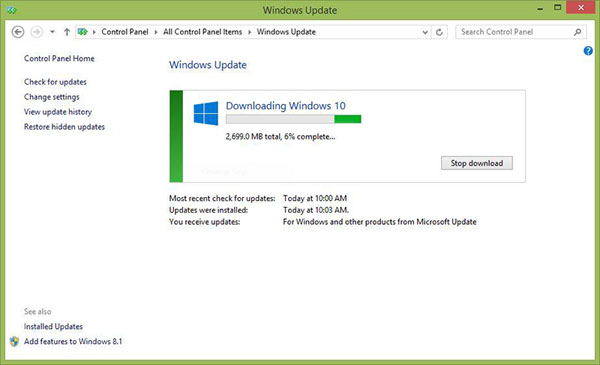
Task: Go up one level with Up arrow
Action: [67, 32]
